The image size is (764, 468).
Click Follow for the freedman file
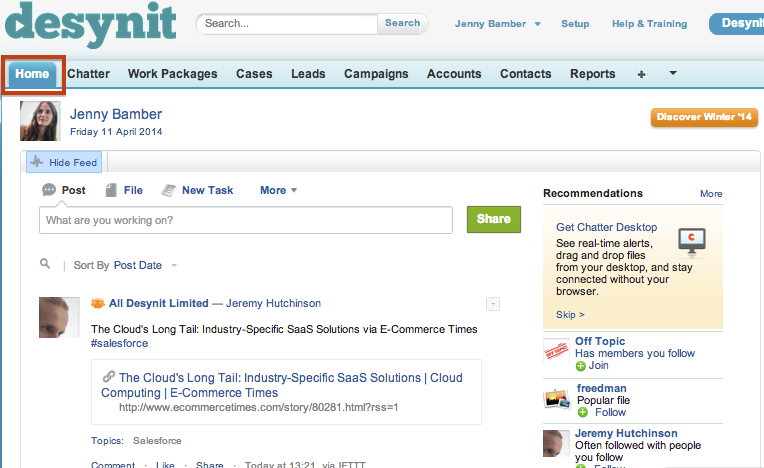click(x=610, y=412)
